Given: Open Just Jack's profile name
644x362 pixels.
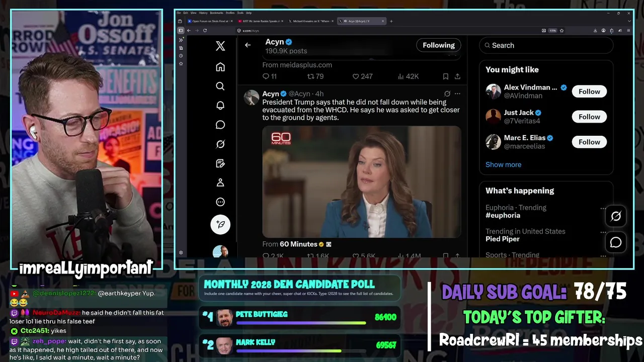Looking at the screenshot, I should [519, 113].
